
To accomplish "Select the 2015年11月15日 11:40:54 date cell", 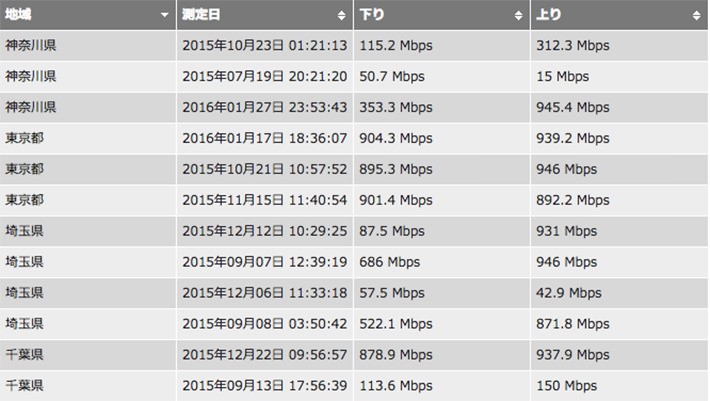I will click(x=265, y=200).
